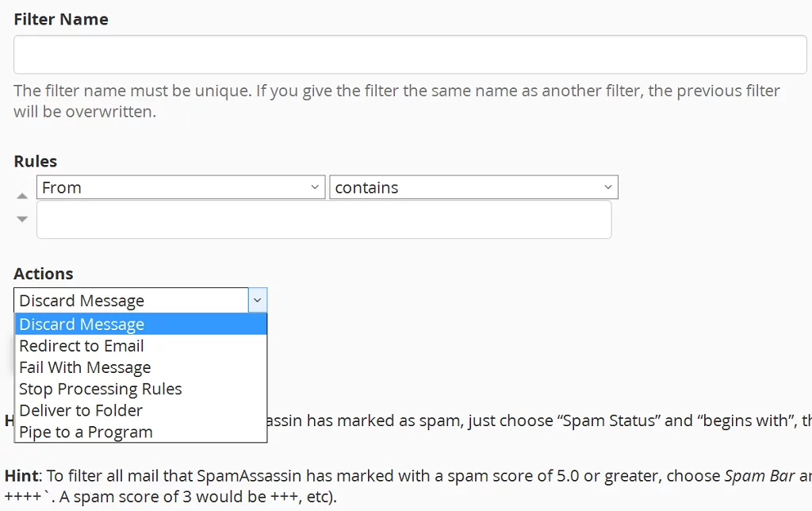Choose Fail With Message action
Image resolution: width=812 pixels, height=511 pixels.
[85, 367]
